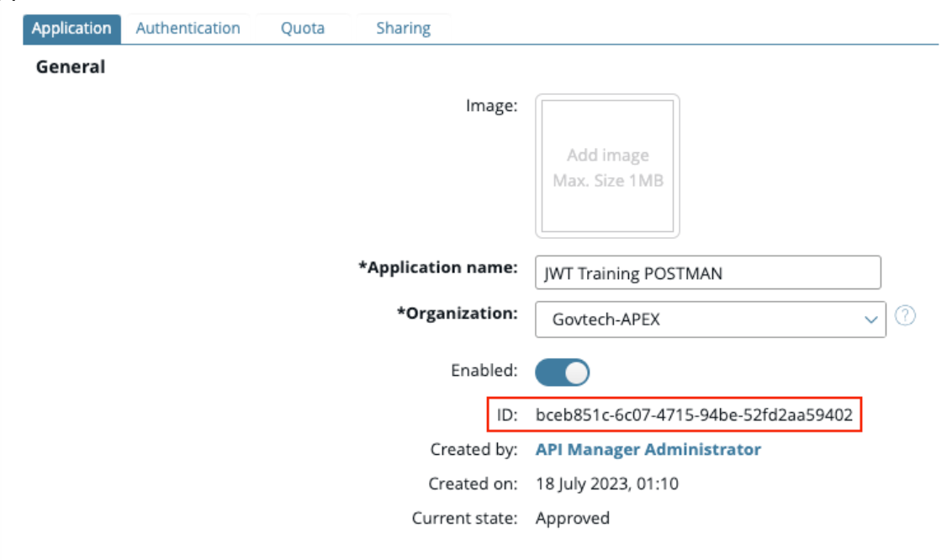947x560 pixels.
Task: Click the Organization dropdown chevron arrow
Action: [x=868, y=318]
